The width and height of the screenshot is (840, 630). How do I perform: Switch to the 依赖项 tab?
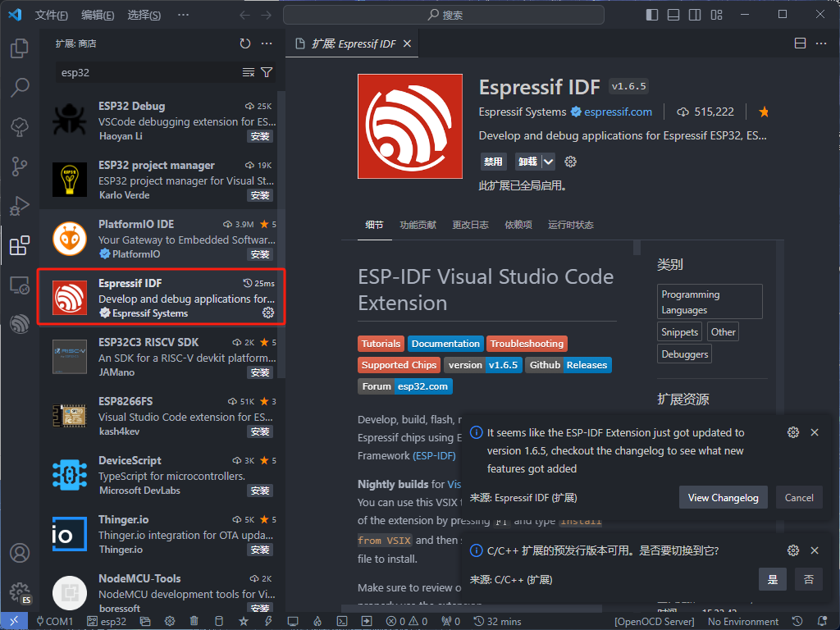click(x=518, y=225)
